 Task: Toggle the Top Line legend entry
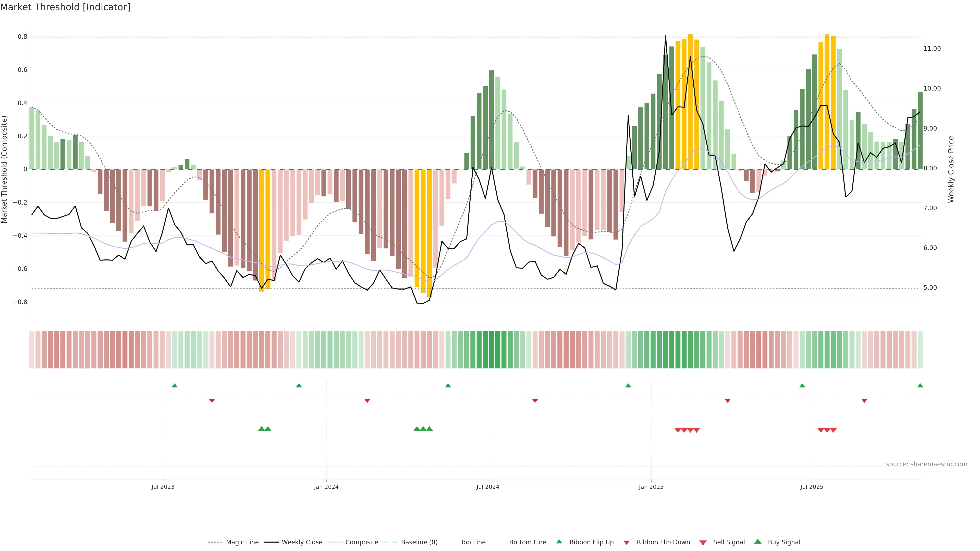[473, 542]
